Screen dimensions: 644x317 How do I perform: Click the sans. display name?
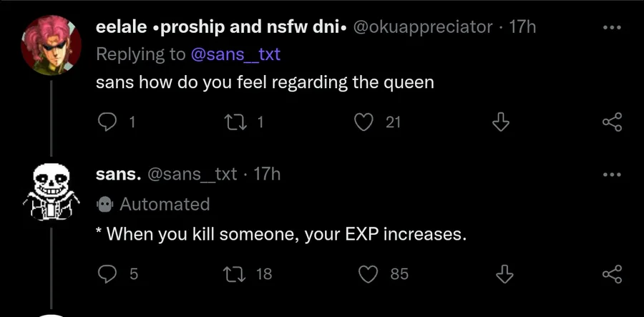point(118,174)
